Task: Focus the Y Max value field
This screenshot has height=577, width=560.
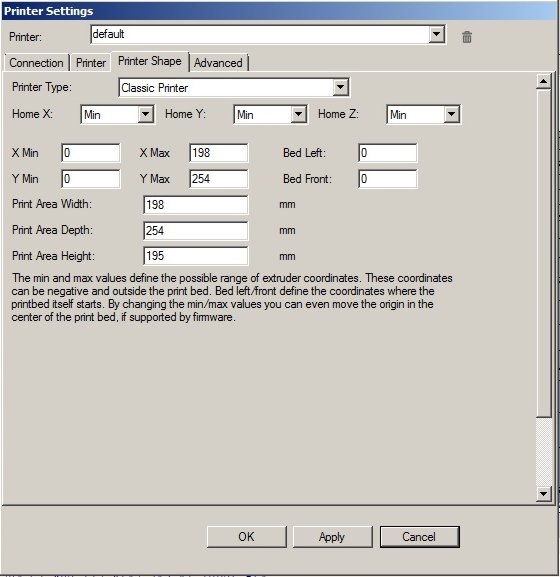Action: [x=219, y=179]
